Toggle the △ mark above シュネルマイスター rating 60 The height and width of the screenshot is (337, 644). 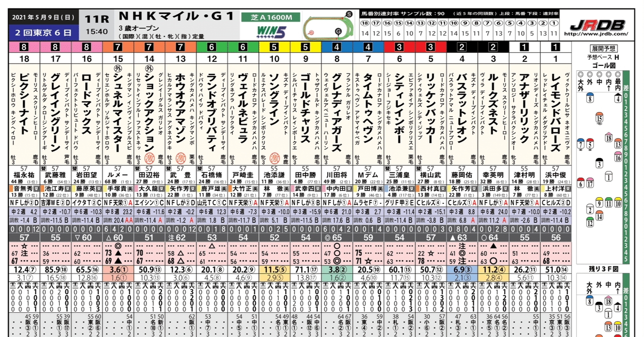tap(109, 237)
